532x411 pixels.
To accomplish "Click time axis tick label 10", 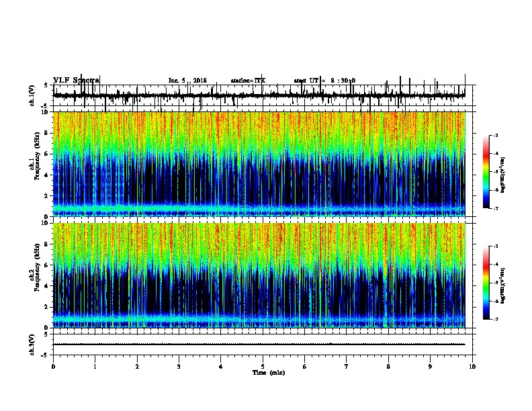I will point(472,367).
